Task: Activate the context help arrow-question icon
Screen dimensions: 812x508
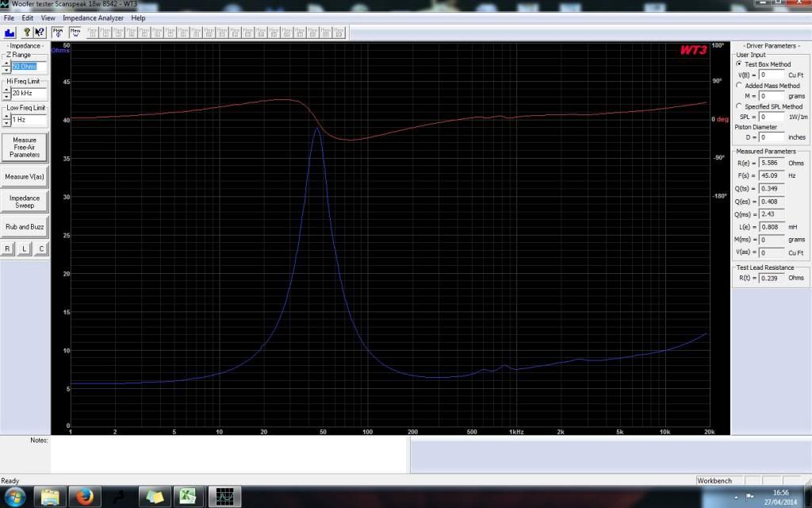Action: 40,33
